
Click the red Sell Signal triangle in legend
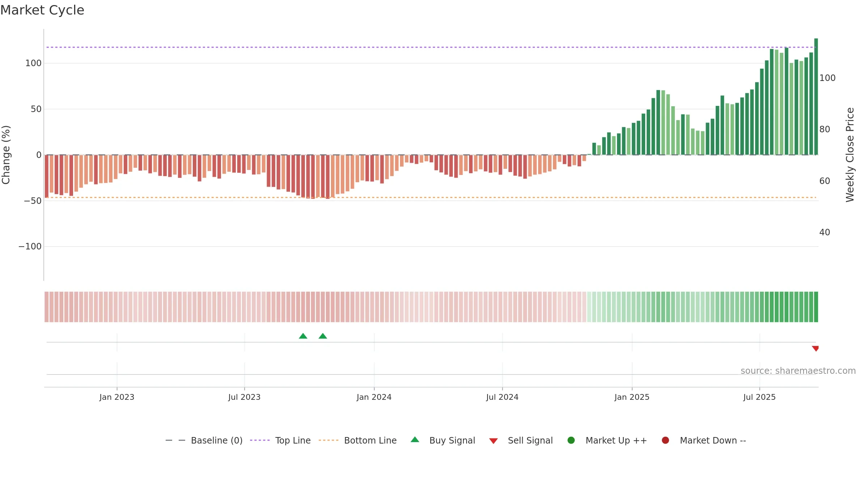coord(493,441)
